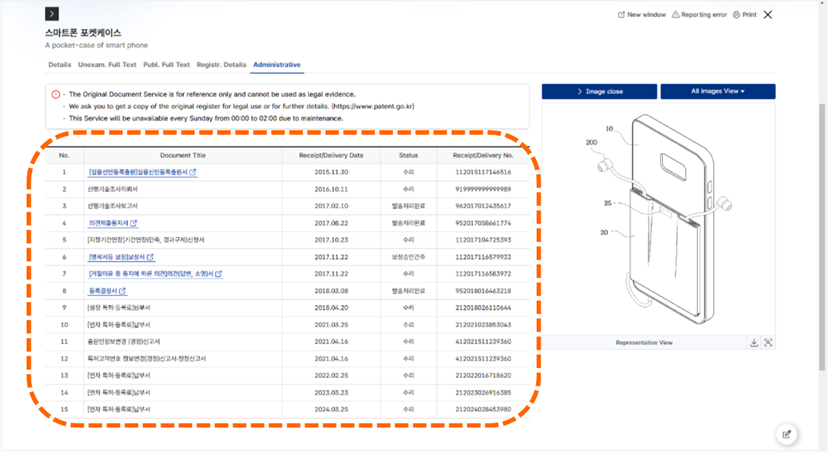The image size is (828, 452).
Task: Click the Document Title column header
Action: click(x=183, y=155)
